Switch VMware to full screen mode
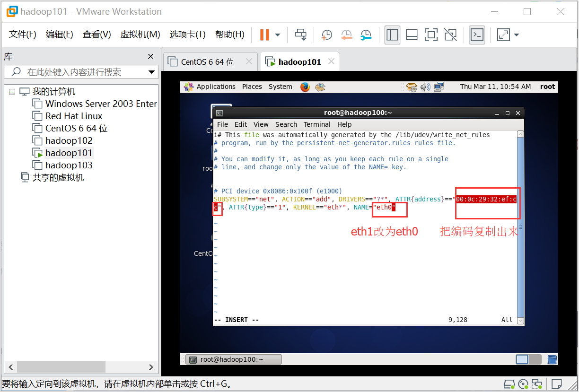The width and height of the screenshot is (579, 392). coord(431,35)
